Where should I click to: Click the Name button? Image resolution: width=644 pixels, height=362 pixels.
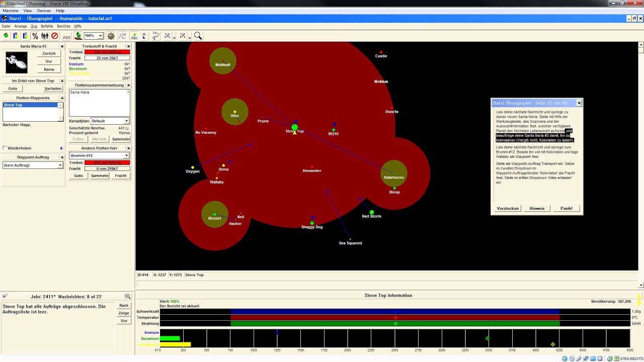49,69
